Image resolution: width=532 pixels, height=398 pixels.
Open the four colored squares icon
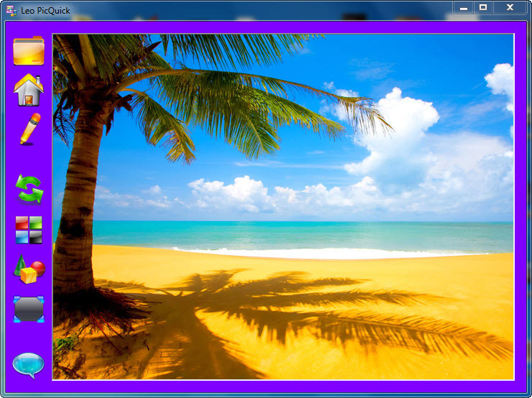coord(29,230)
